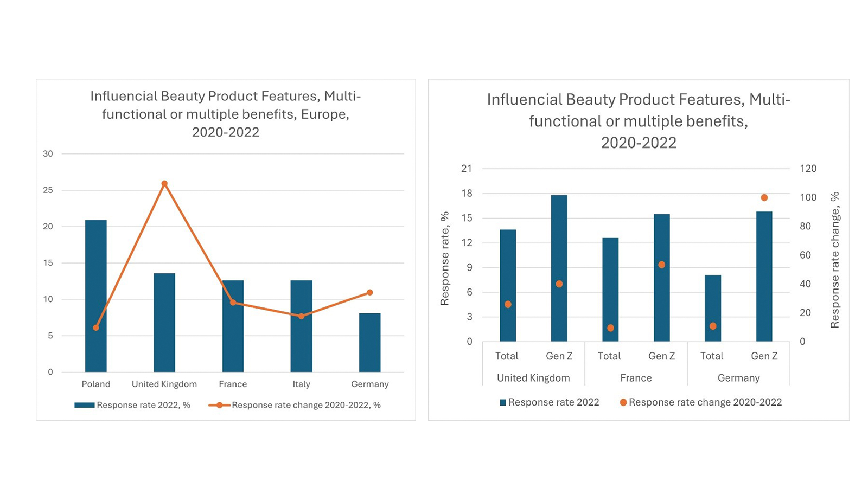The image size is (868, 488).
Task: Click the '120' value on the secondary axis
Action: (808, 169)
